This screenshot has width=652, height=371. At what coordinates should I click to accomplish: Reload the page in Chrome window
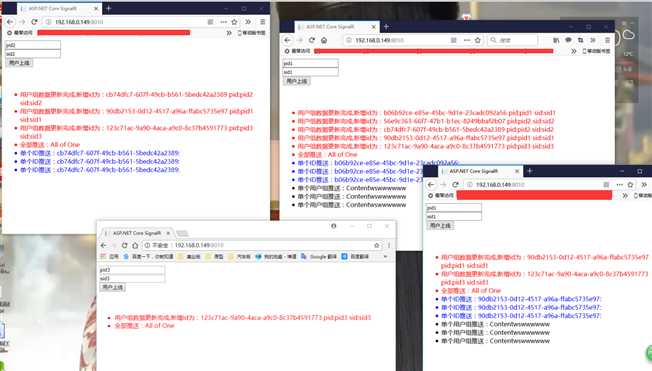tap(124, 245)
